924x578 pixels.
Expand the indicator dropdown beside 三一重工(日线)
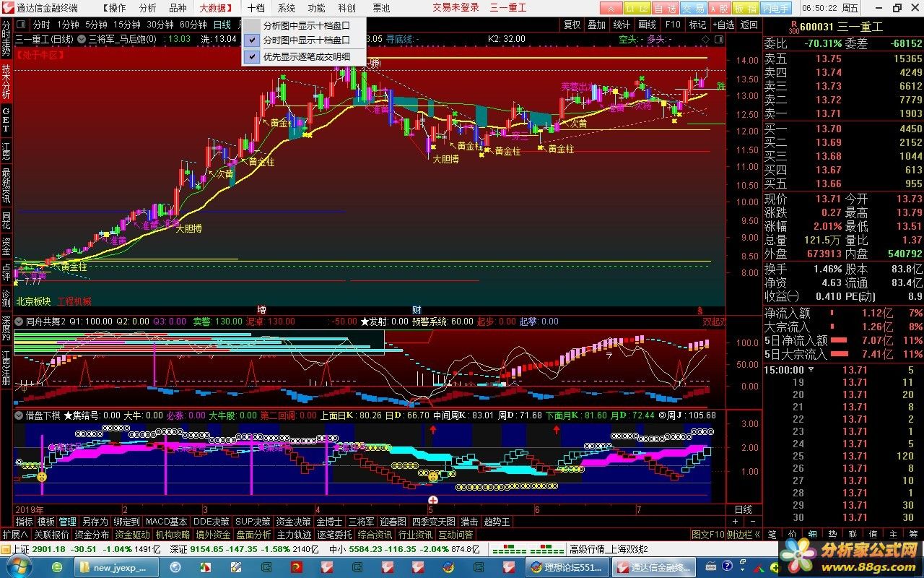tap(81, 39)
